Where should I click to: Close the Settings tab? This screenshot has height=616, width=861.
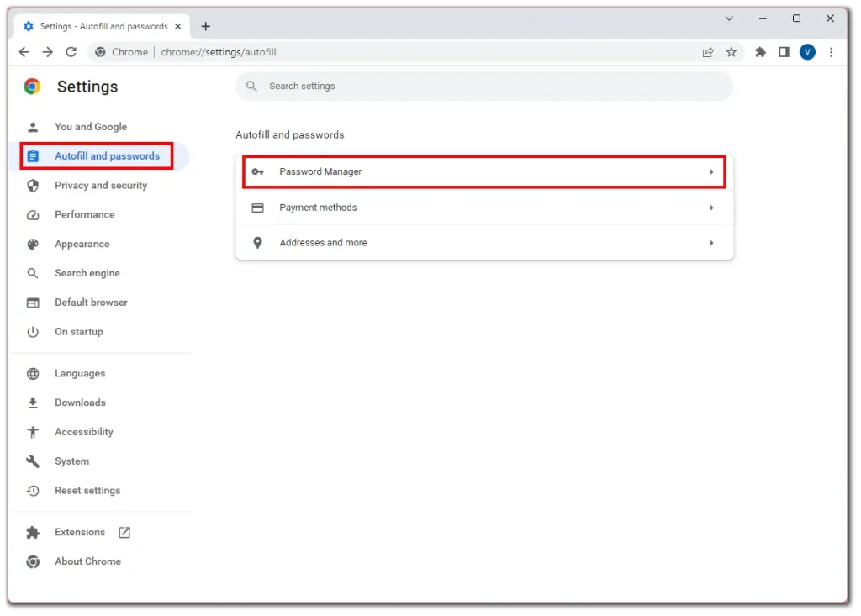(178, 26)
